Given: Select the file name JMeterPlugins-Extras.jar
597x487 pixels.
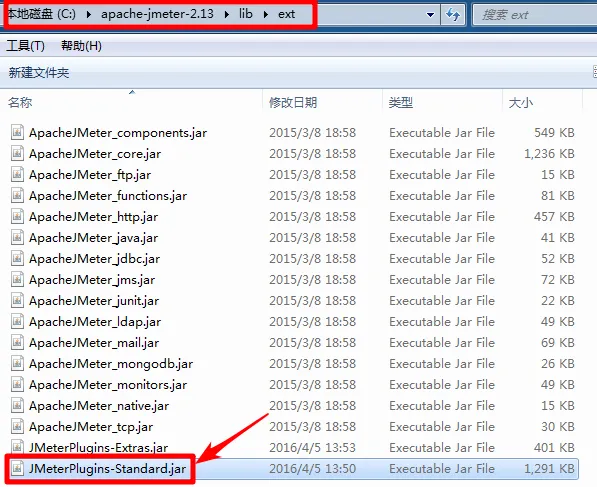Looking at the screenshot, I should [98, 448].
